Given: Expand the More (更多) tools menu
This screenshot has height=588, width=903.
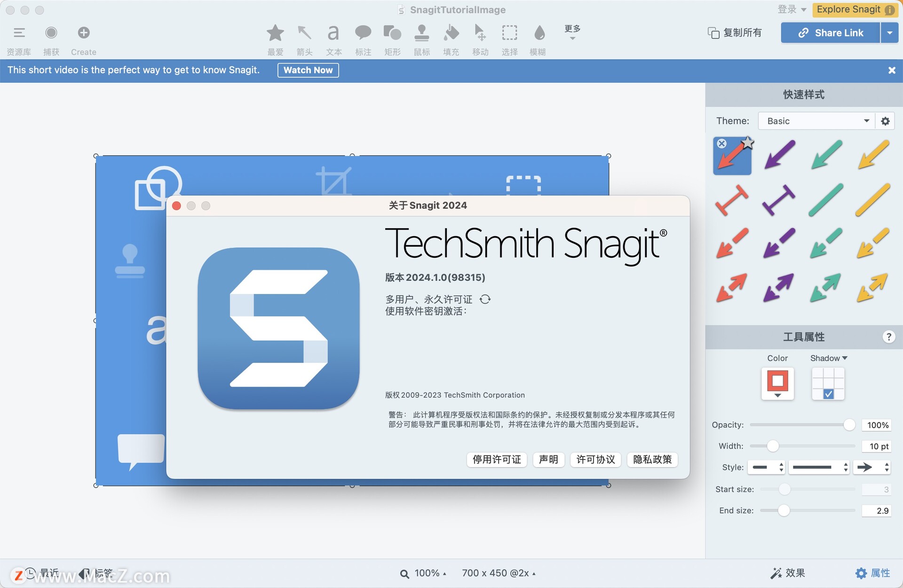Looking at the screenshot, I should point(572,32).
